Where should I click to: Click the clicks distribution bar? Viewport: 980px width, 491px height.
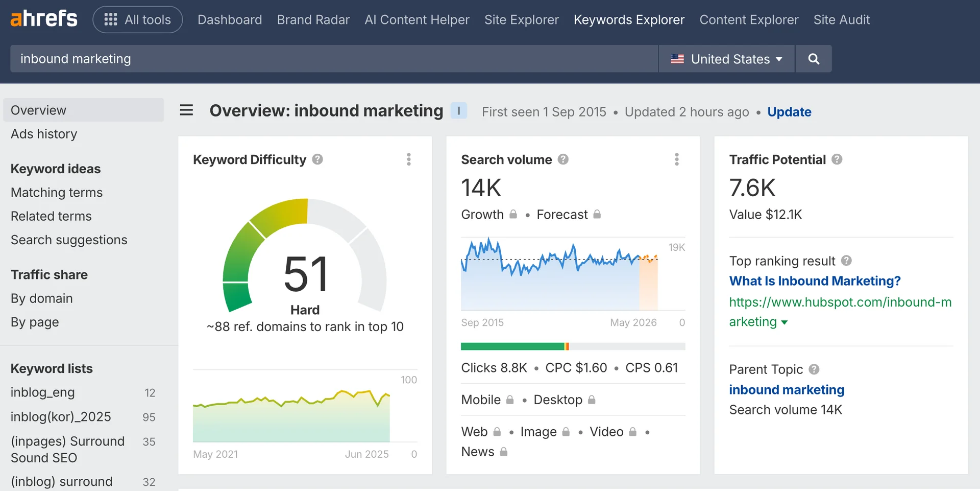tap(573, 346)
